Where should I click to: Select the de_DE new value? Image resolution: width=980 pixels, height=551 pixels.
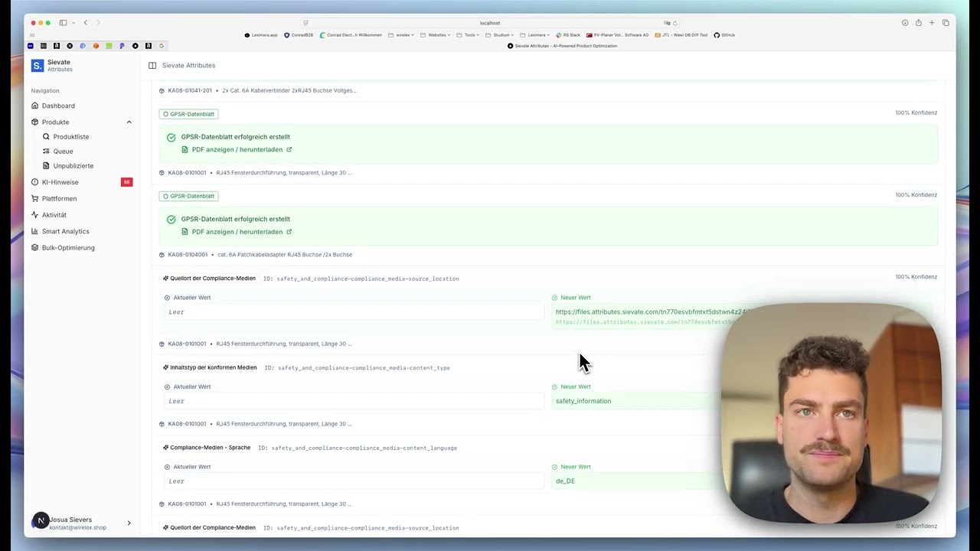(x=565, y=481)
